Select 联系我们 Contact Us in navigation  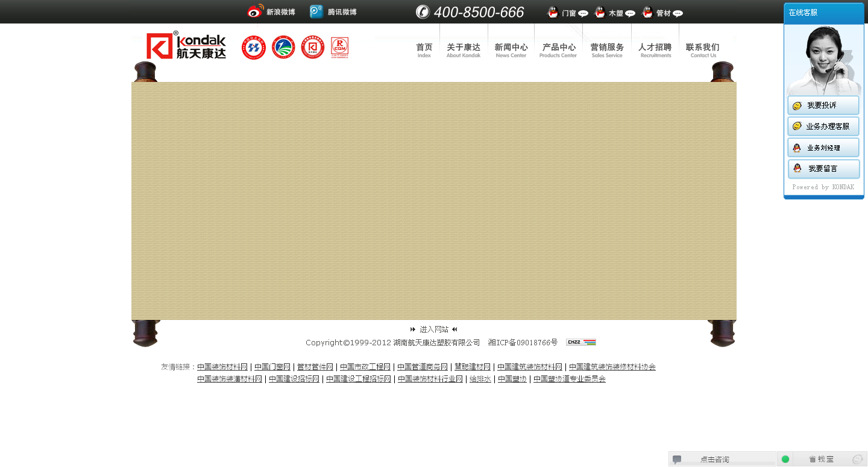click(703, 50)
